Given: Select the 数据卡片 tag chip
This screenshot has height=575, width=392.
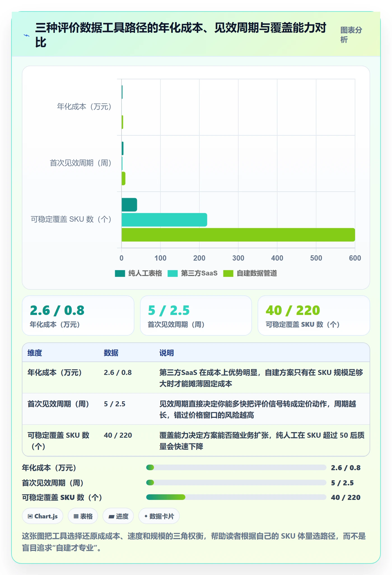Looking at the screenshot, I should (x=159, y=516).
